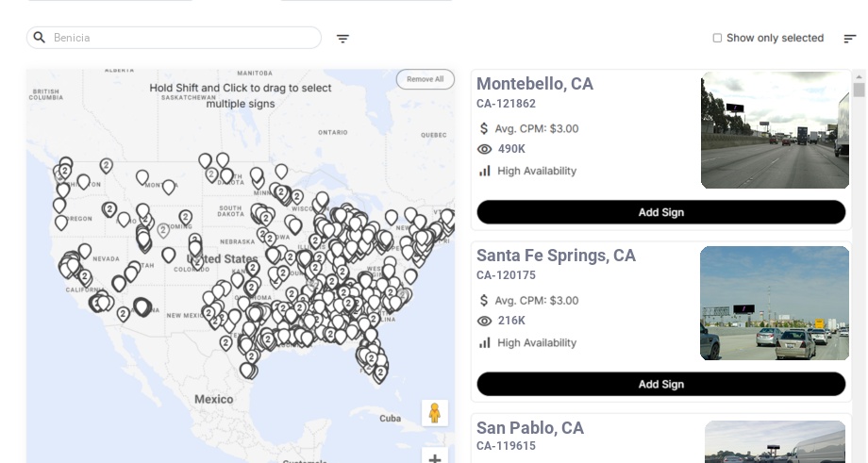Click the availability bars icon for Montebello
The image size is (868, 463).
[x=485, y=171]
